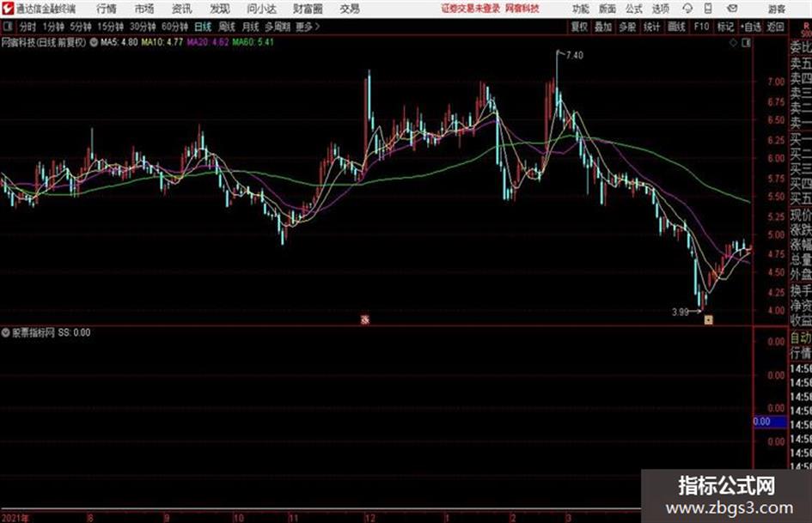
Task: Click the 7.00 price axis label
Action: click(x=776, y=82)
